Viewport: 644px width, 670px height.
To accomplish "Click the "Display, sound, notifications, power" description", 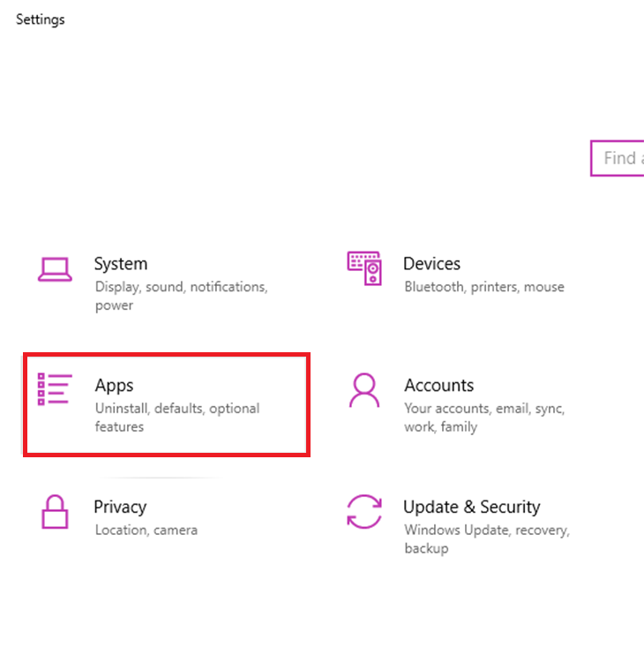I will point(181,296).
